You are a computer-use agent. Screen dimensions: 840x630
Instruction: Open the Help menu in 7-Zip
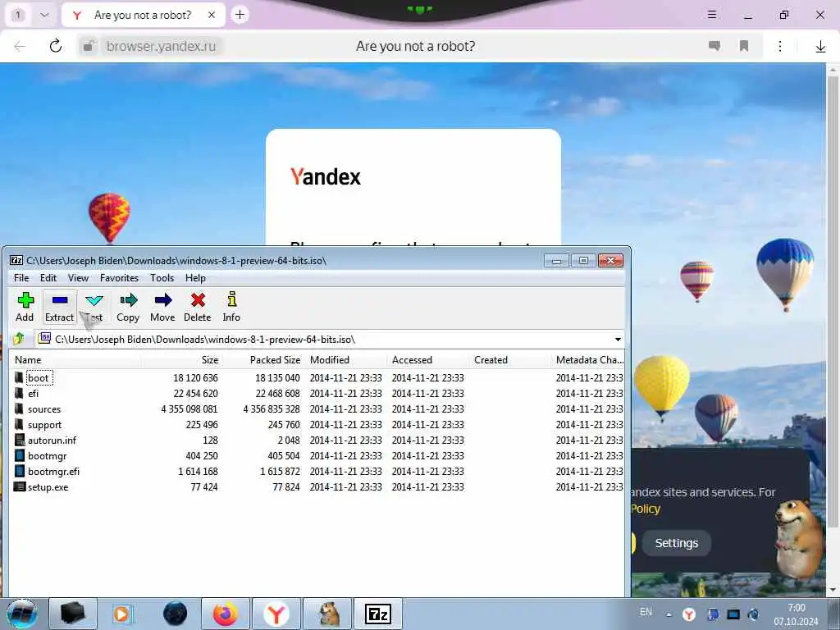coord(195,278)
